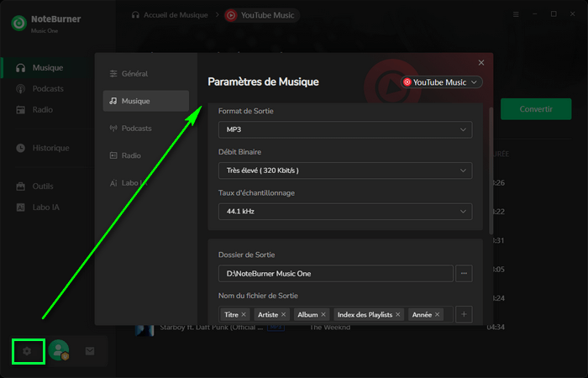Open the user account avatar

59,350
